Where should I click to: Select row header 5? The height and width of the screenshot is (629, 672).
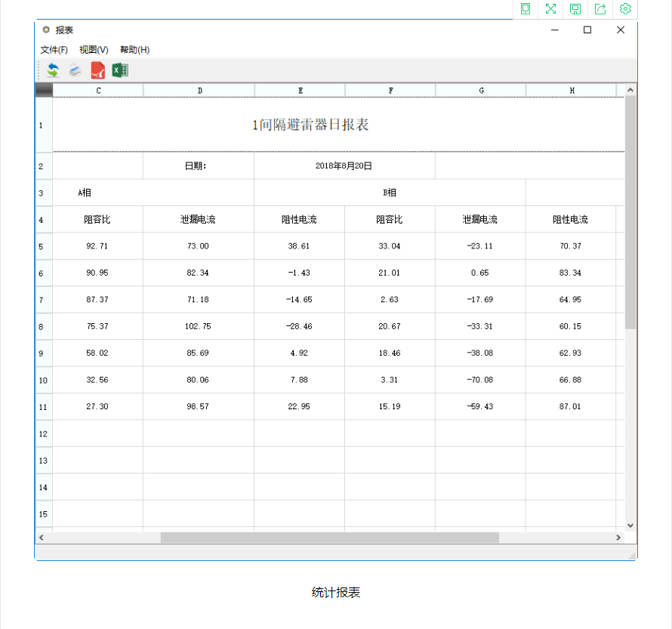pos(44,246)
